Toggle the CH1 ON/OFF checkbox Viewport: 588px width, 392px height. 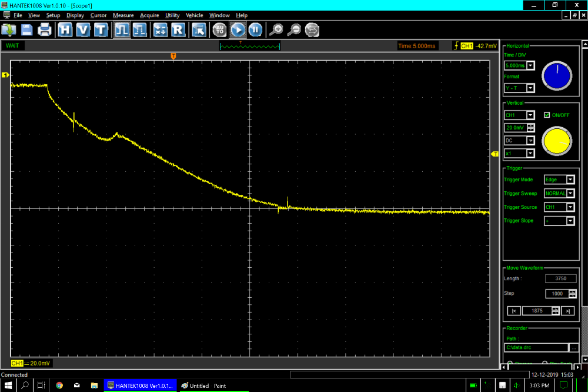click(547, 115)
